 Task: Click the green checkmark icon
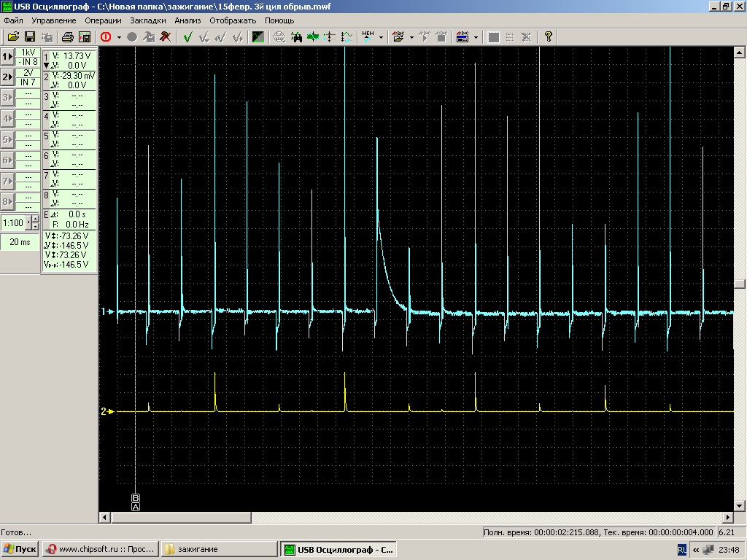pos(187,36)
